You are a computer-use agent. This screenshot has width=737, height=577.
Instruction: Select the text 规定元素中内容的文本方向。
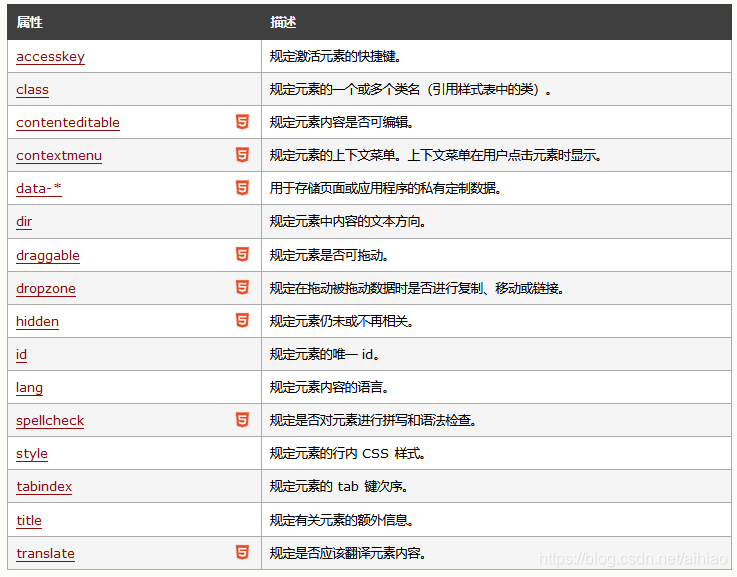click(x=348, y=221)
